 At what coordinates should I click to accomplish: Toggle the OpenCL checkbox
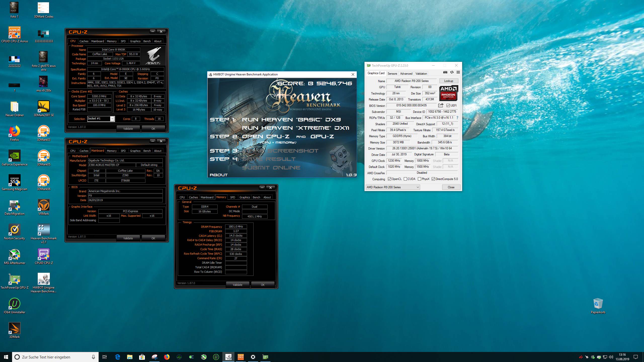coord(389,179)
